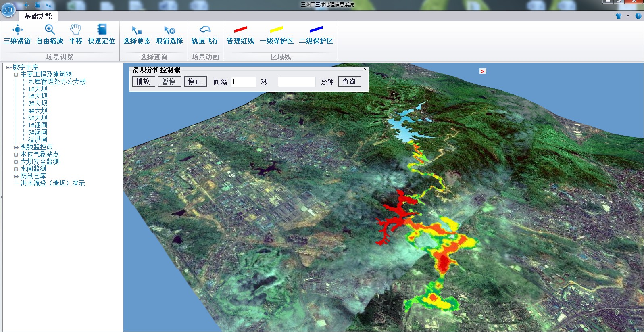Toggle the blue 二级保护区 zone line
The height and width of the screenshot is (332, 644).
click(x=316, y=34)
